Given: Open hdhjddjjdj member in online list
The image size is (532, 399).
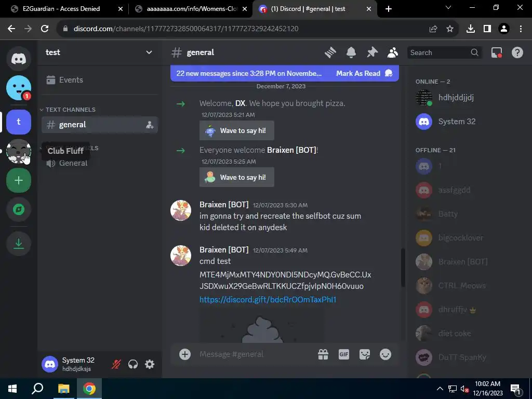Looking at the screenshot, I should click(469, 98).
